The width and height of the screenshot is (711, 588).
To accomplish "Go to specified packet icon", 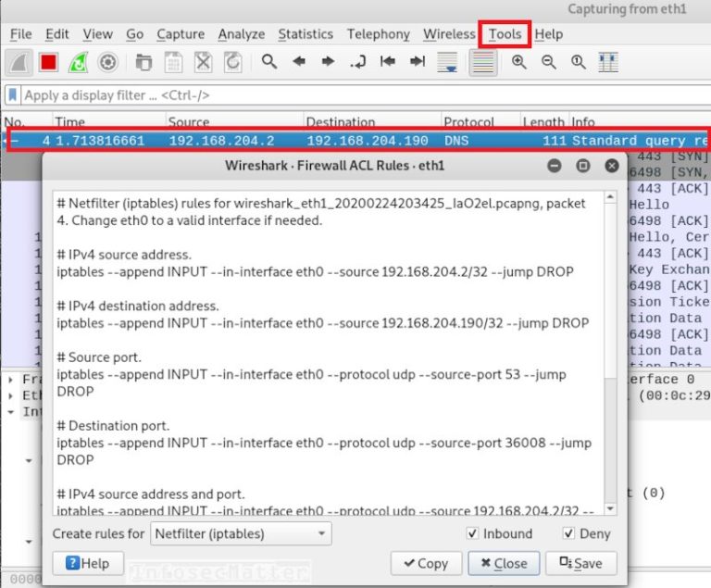I will [357, 61].
